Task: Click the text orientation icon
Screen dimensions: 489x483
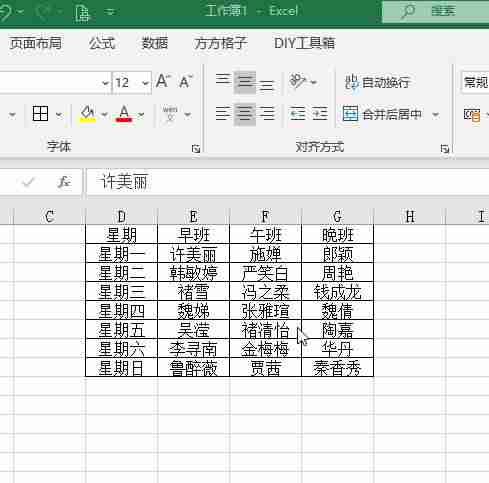Action: click(x=297, y=81)
